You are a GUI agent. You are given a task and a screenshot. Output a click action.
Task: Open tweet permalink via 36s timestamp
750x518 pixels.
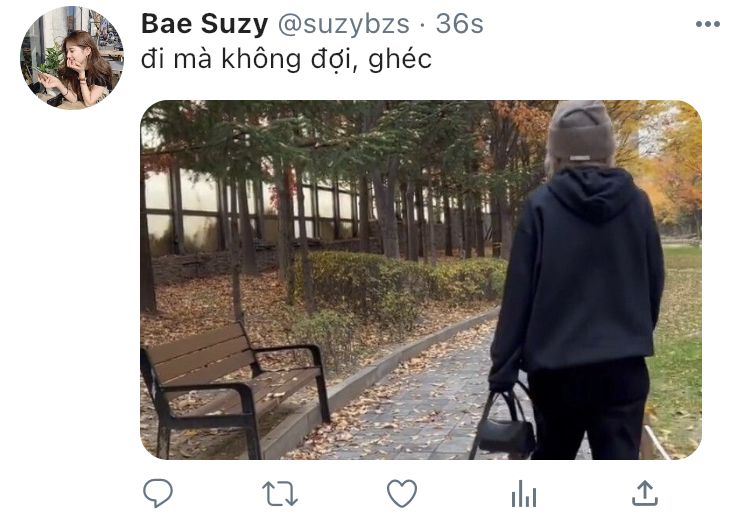[x=459, y=24]
